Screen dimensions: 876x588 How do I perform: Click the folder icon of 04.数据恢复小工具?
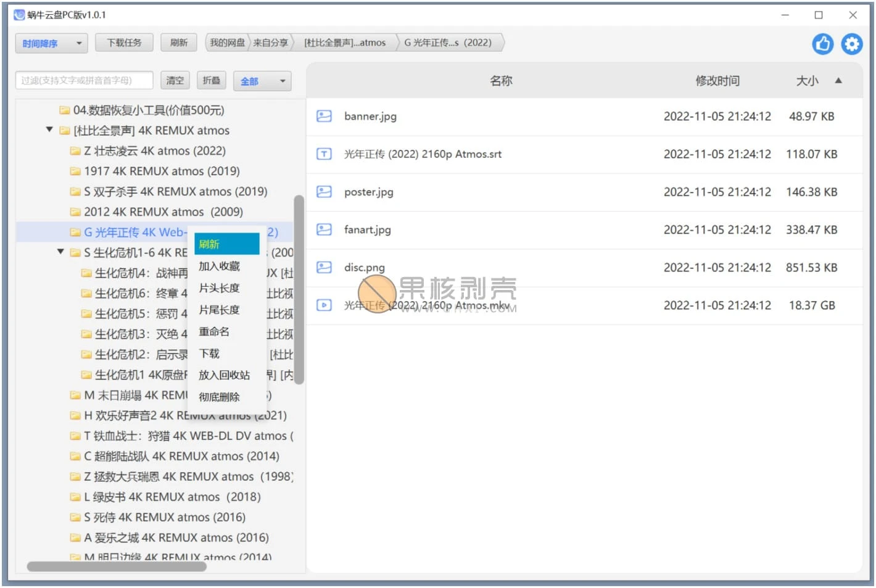(64, 110)
